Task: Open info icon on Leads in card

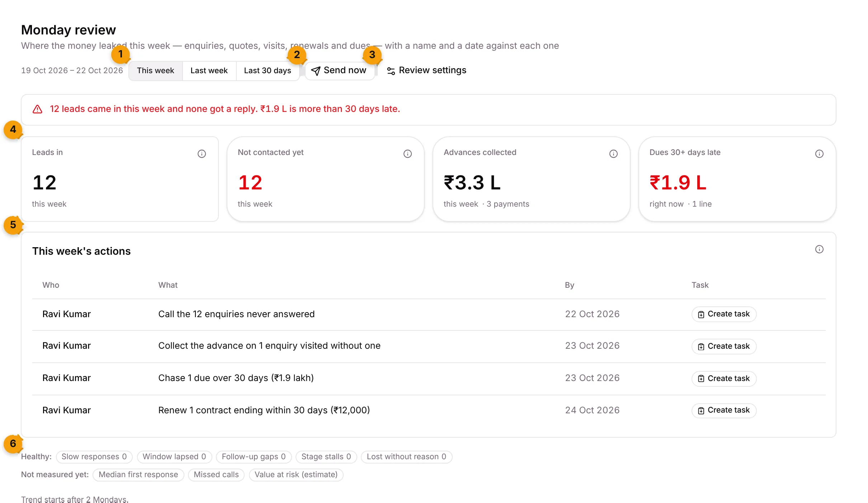Action: (x=202, y=154)
